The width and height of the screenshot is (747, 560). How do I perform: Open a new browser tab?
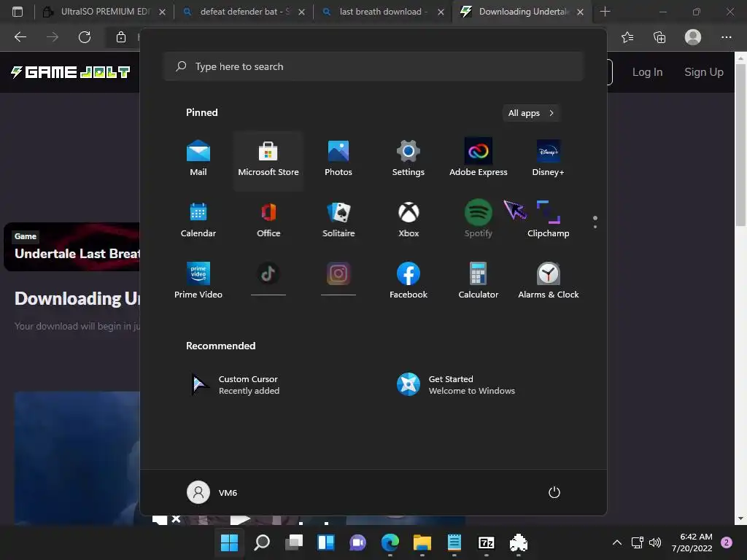click(x=605, y=12)
